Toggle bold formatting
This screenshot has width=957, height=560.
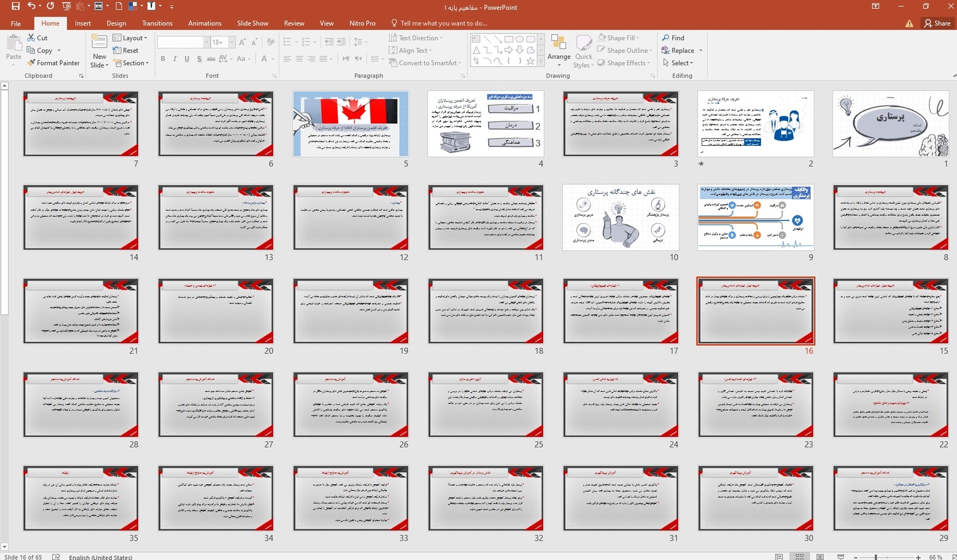point(163,59)
